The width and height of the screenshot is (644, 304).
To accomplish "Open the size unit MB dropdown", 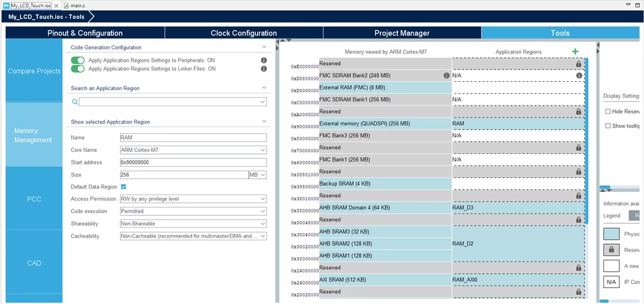I will [x=258, y=175].
